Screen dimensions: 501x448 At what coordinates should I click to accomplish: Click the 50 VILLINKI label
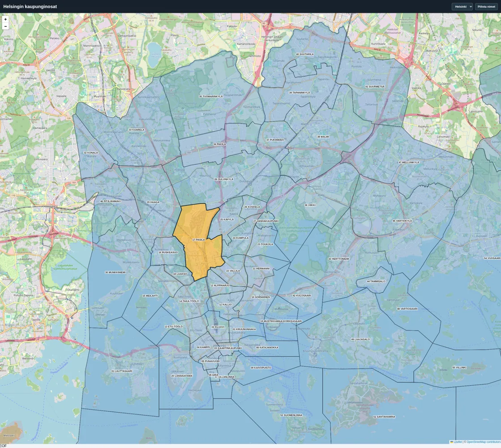click(x=459, y=368)
